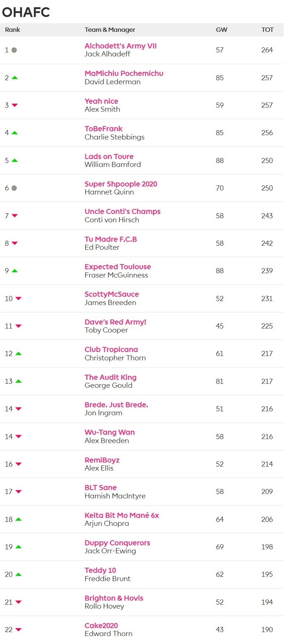
Task: Click the grey dot next to rank 6
Action: click(x=14, y=188)
